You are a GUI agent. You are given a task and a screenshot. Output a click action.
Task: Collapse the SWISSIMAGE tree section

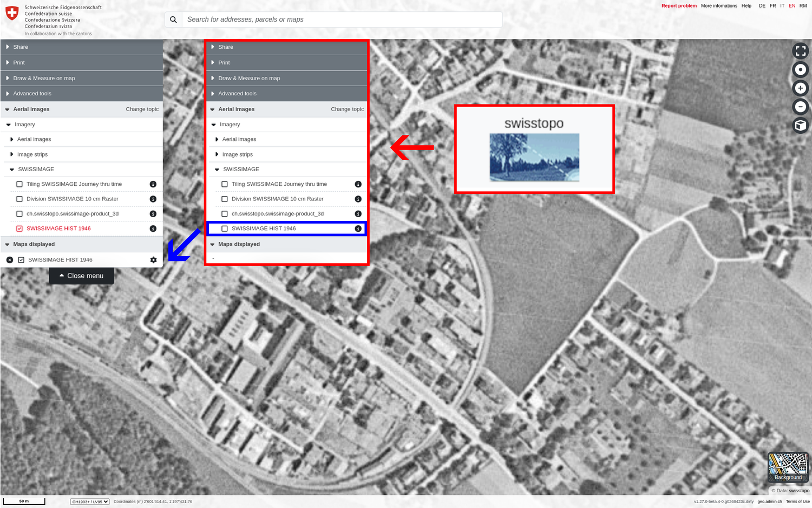[11, 169]
